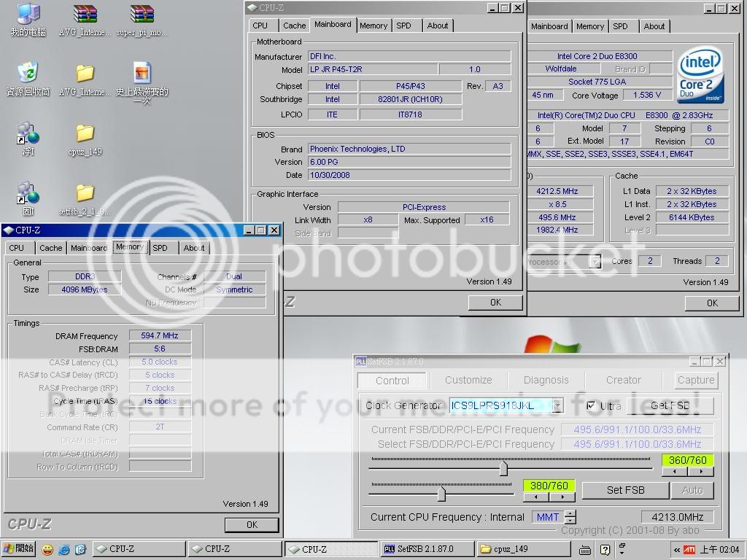The image size is (747, 560).
Task: Click the PLL icon in SetFSB title bar
Action: pos(360,362)
